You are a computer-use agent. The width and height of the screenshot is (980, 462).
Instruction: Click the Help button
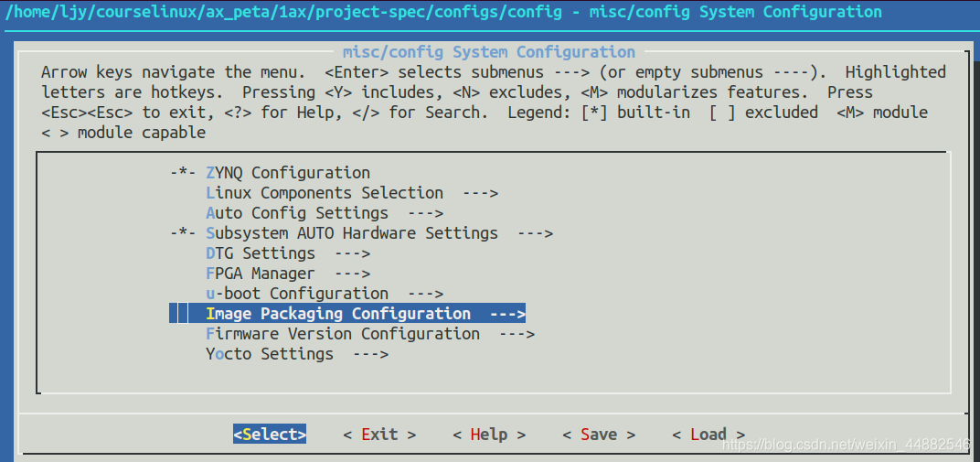tap(489, 434)
